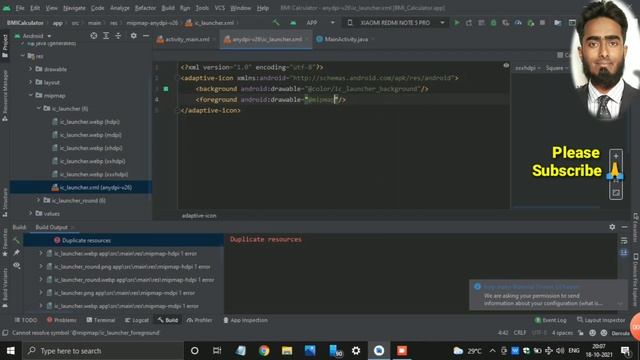The width and height of the screenshot is (640, 360).
Task: Toggle the editor inspection eye icon
Action: [x=506, y=65]
